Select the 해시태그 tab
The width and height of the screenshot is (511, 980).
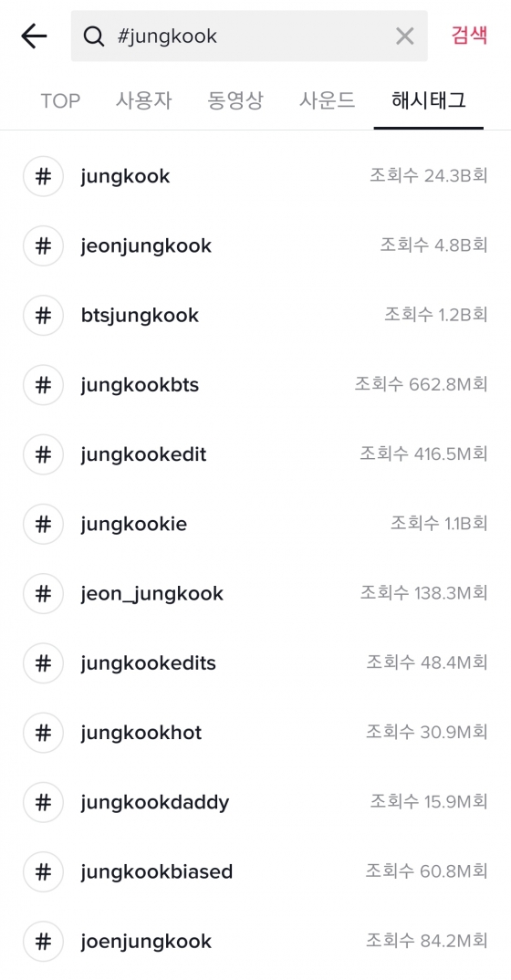(x=429, y=100)
